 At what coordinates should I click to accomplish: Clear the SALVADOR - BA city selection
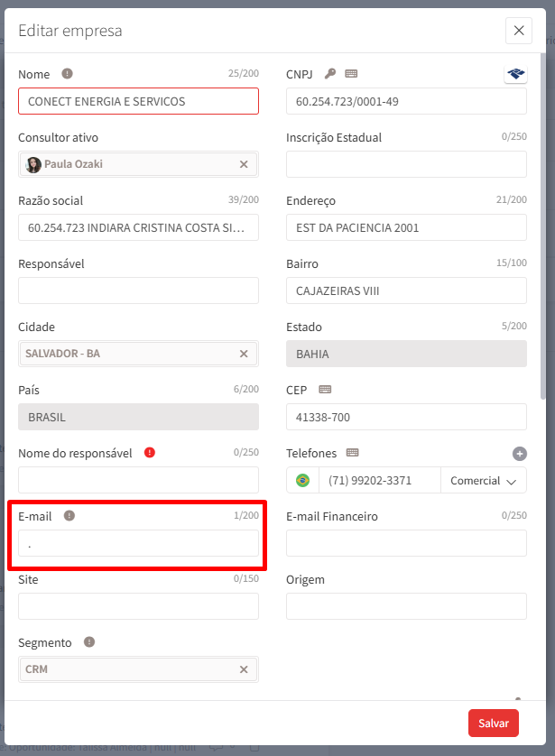coord(244,354)
